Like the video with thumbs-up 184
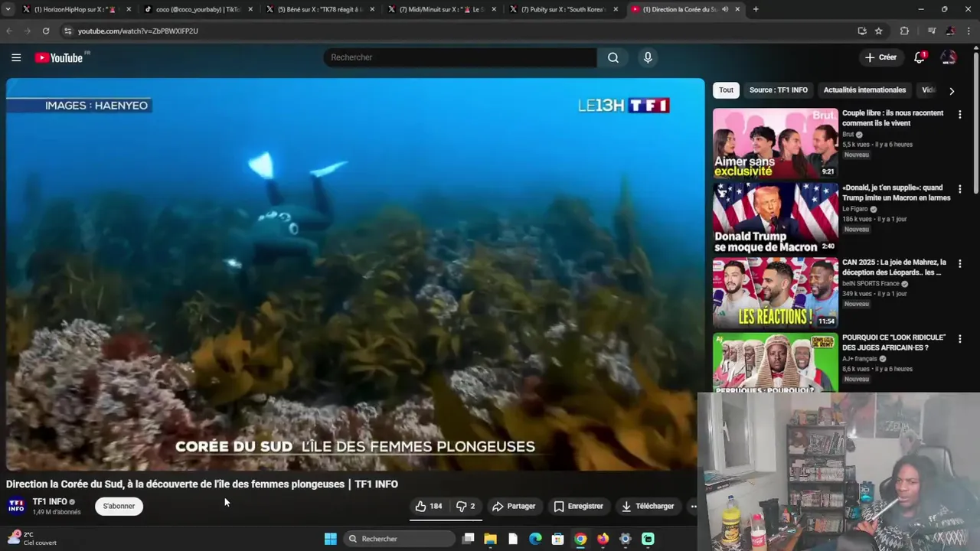980x551 pixels. point(430,506)
